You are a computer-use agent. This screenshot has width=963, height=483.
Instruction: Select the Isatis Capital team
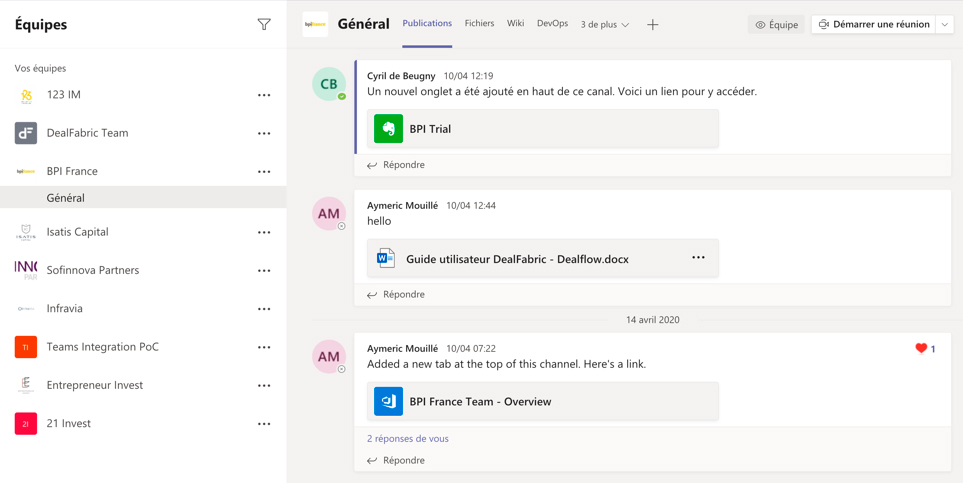tap(77, 232)
